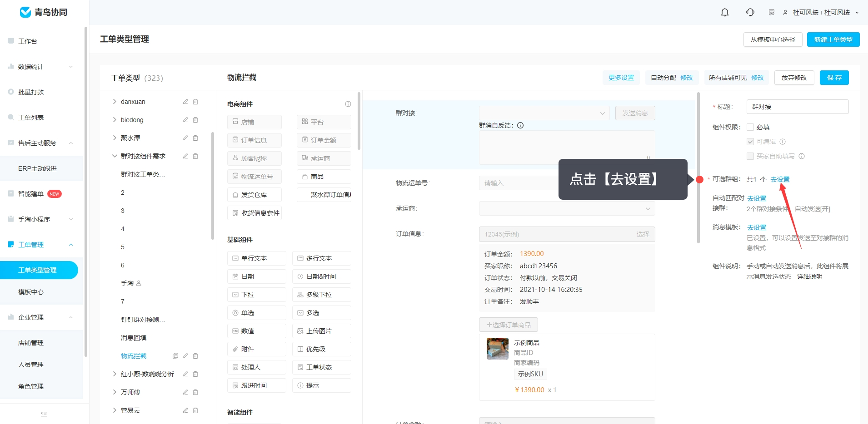Collapse the sidebar with bottom icon

(x=44, y=414)
